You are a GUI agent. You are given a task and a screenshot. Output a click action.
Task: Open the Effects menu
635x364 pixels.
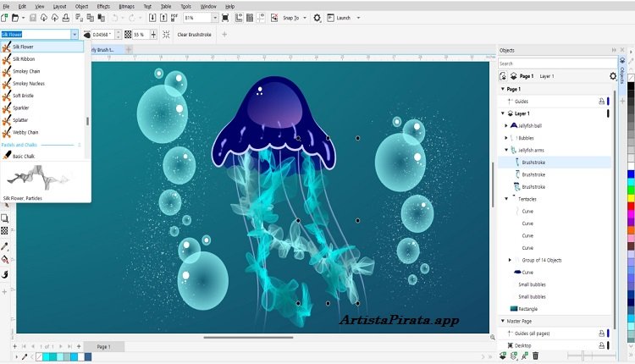pyautogui.click(x=103, y=6)
